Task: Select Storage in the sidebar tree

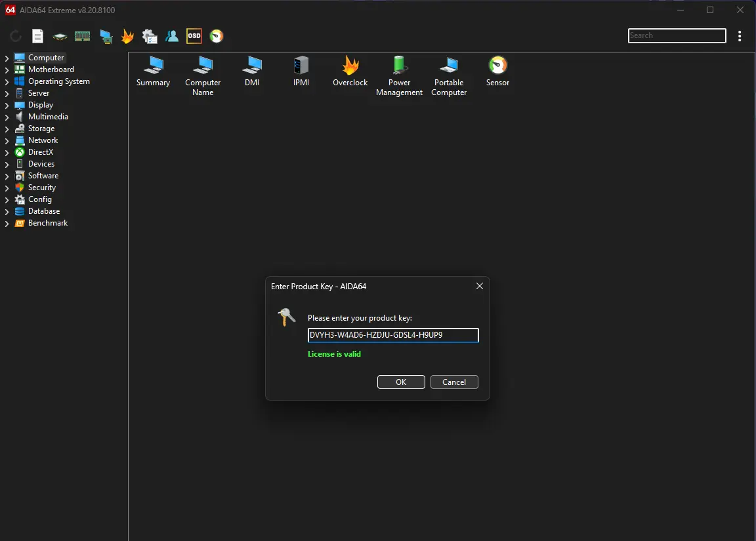Action: (x=41, y=128)
